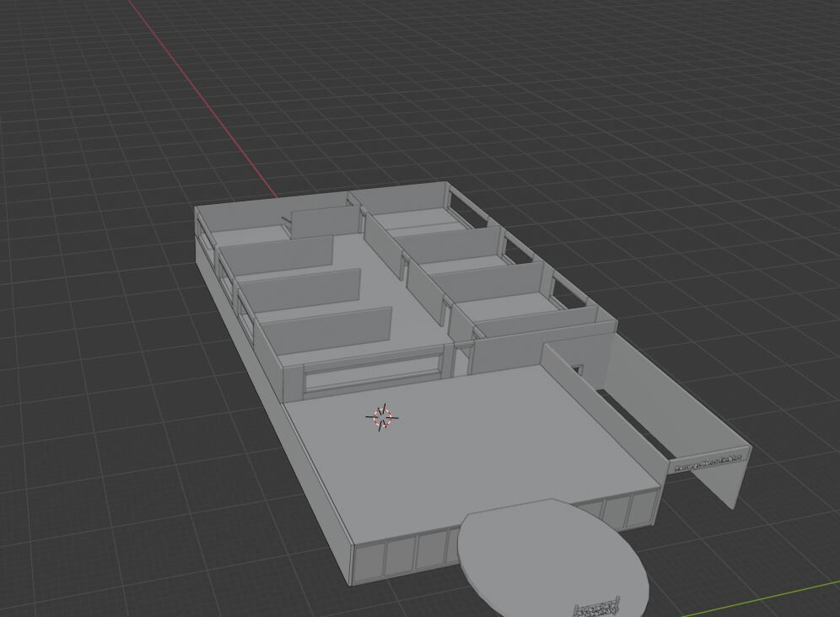Select the small text object on the canopy edge
840x617 pixels.
tap(708, 463)
